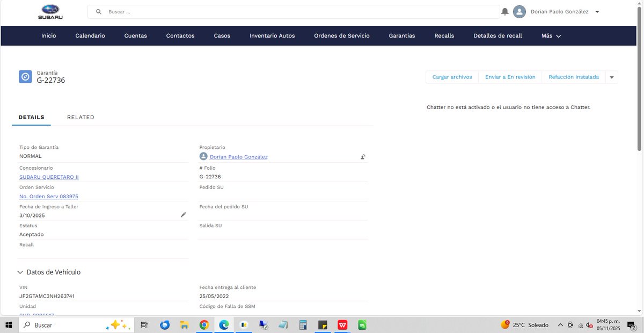Viewport: 644px width, 333px height.
Task: Open the Windows notification center icon
Action: coord(631,325)
